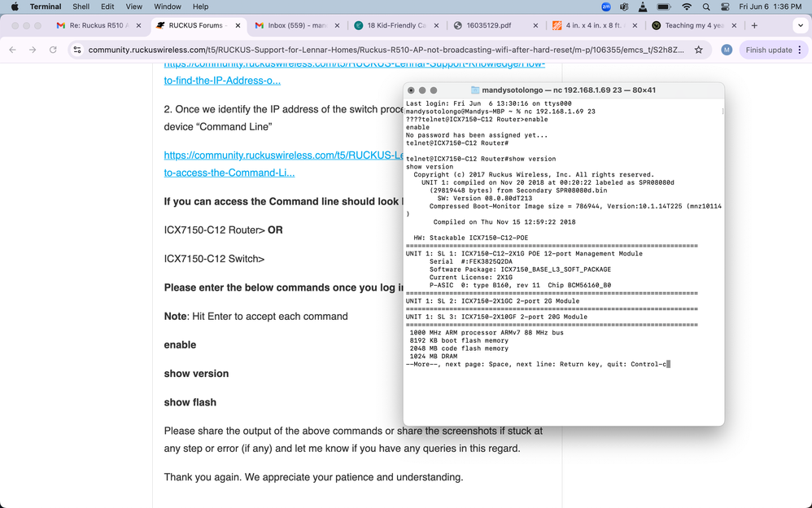The height and width of the screenshot is (508, 812).
Task: Check battery status icon in menu bar
Action: click(x=663, y=8)
